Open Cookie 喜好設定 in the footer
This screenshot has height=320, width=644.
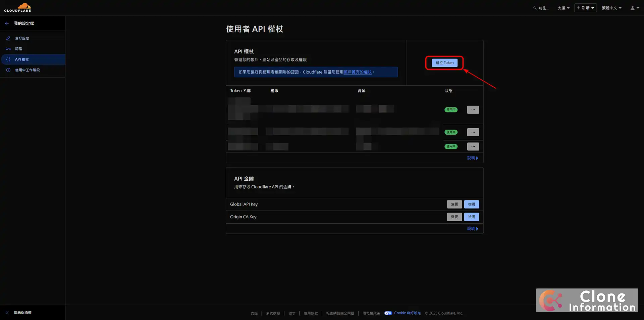point(407,313)
